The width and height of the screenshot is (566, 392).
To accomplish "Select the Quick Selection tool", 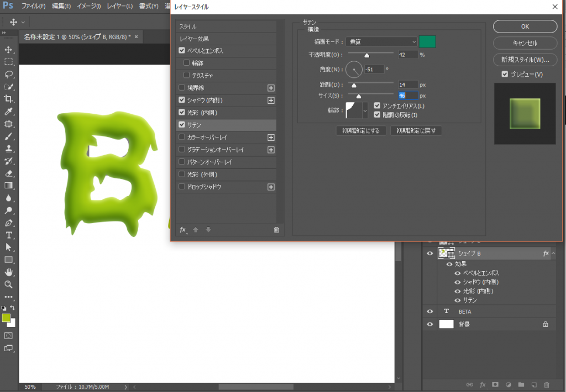I will click(x=9, y=87).
